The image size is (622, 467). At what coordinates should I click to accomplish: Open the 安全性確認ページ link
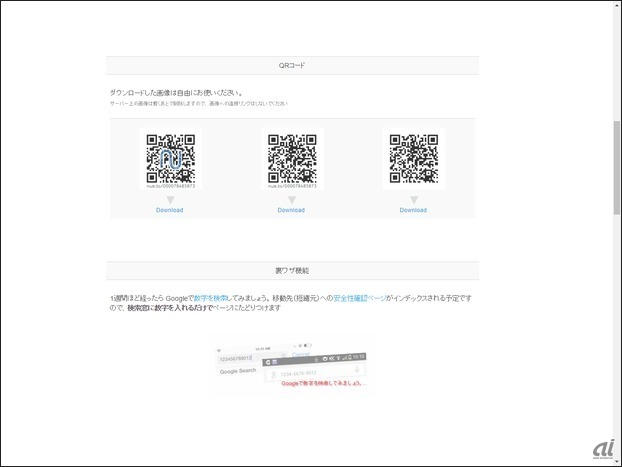click(359, 298)
